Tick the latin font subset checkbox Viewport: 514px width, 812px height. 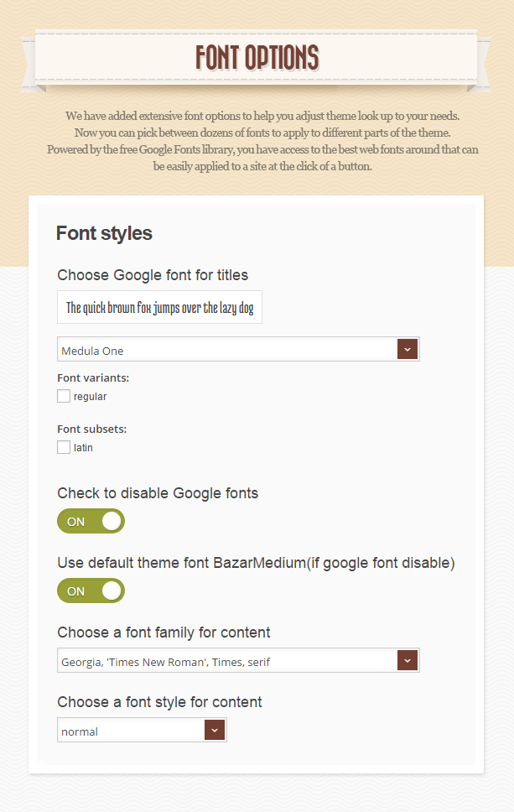64,447
